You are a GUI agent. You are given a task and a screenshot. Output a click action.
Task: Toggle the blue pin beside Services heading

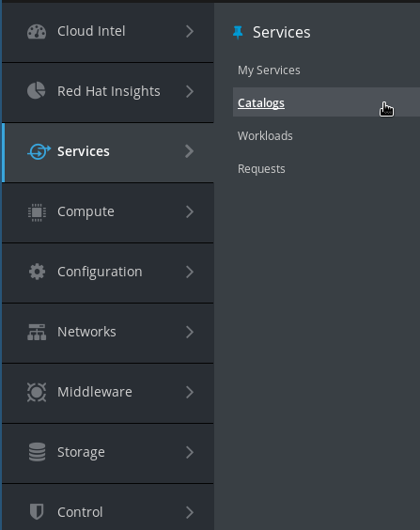coord(238,33)
